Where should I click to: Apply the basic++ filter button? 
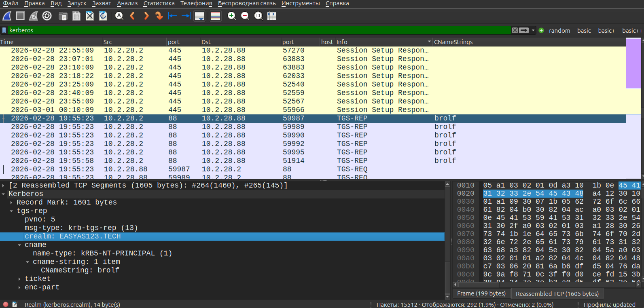click(632, 31)
